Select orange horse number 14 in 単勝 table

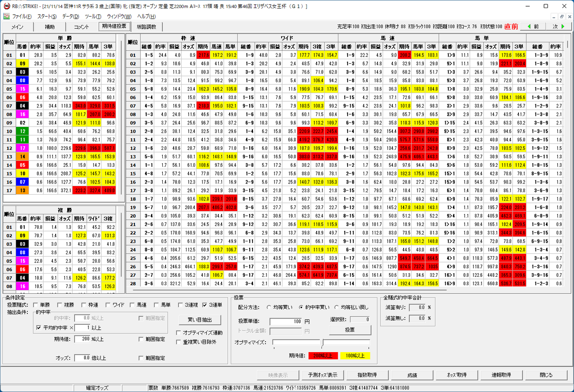click(x=22, y=156)
